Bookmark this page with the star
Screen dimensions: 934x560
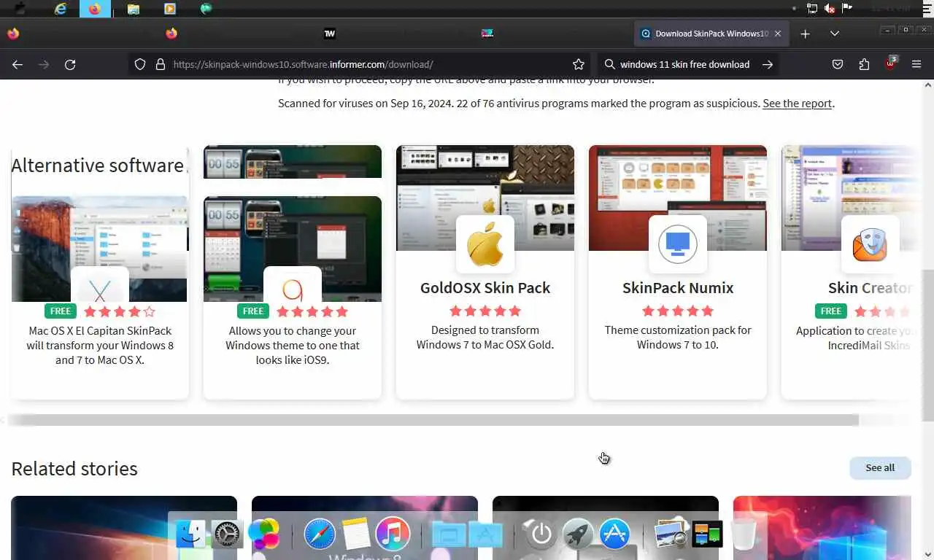click(579, 64)
